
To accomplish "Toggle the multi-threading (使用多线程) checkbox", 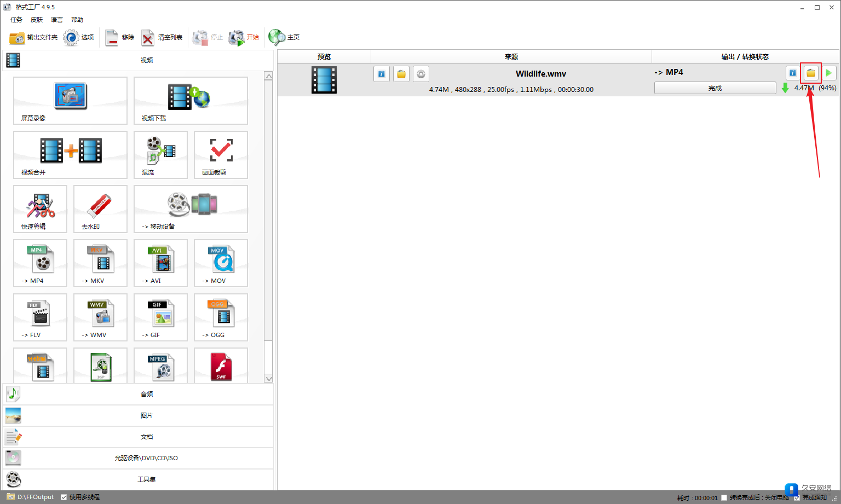I will 64,497.
